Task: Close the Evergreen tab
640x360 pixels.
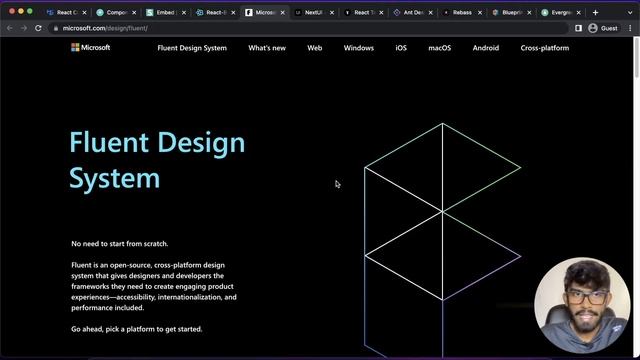Action: click(578, 13)
